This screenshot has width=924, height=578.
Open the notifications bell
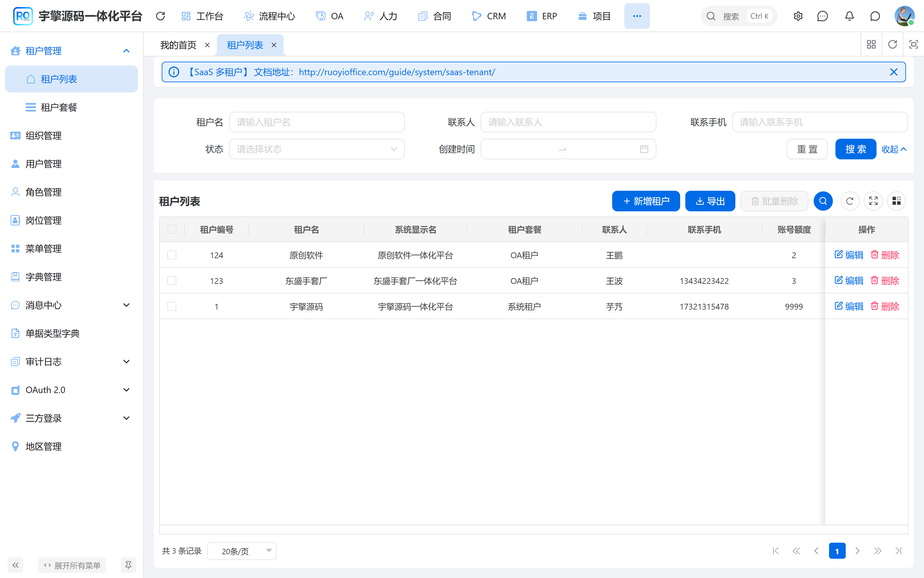point(849,16)
